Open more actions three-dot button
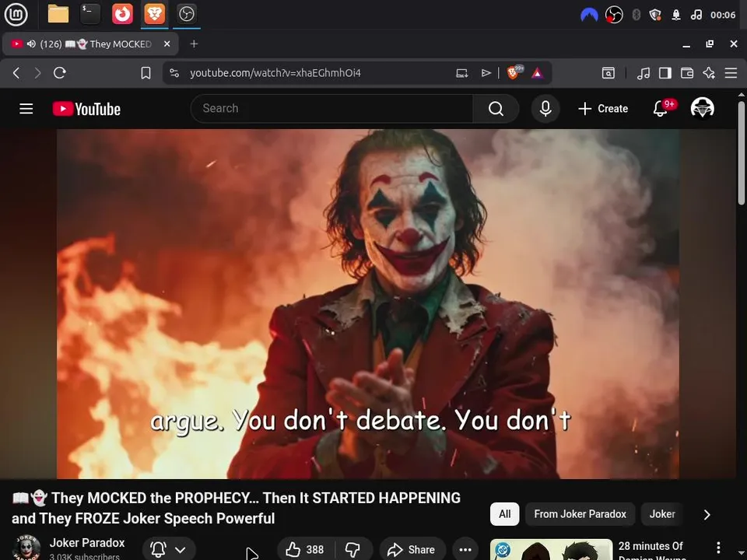Image resolution: width=747 pixels, height=560 pixels. point(465,550)
